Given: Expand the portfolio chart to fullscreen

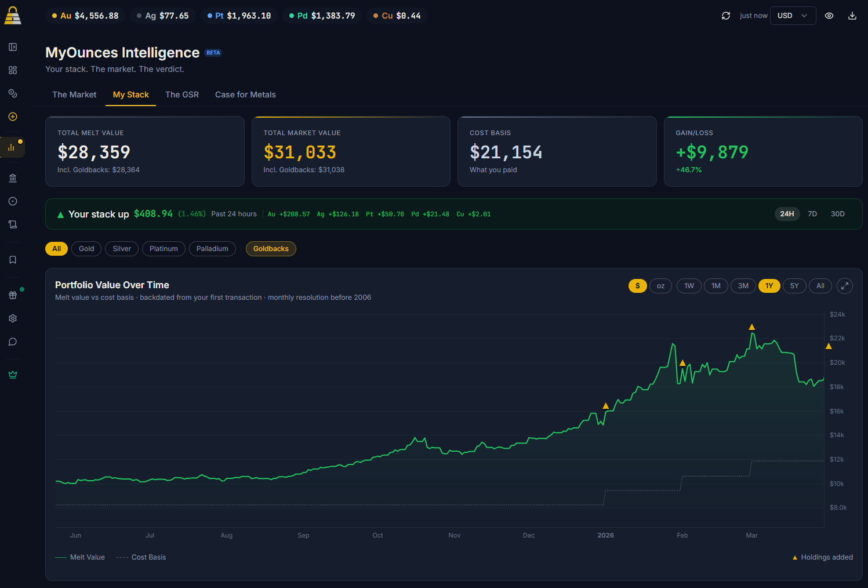Looking at the screenshot, I should pos(845,285).
